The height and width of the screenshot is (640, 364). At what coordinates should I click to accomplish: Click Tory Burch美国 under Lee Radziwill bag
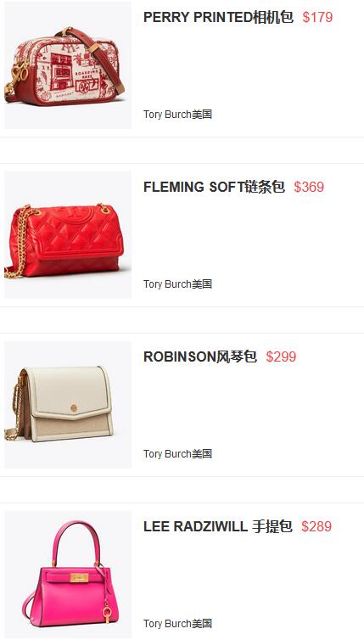177,624
